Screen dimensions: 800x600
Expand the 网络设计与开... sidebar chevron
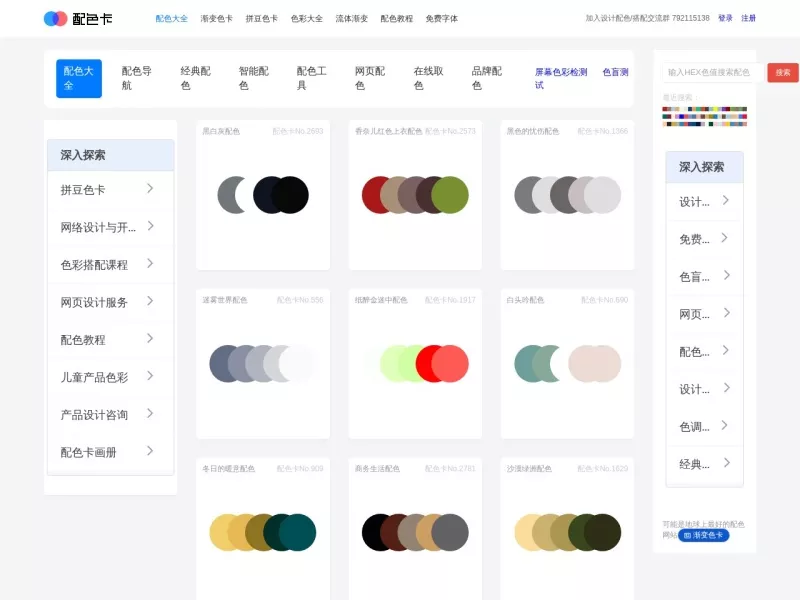click(x=150, y=226)
